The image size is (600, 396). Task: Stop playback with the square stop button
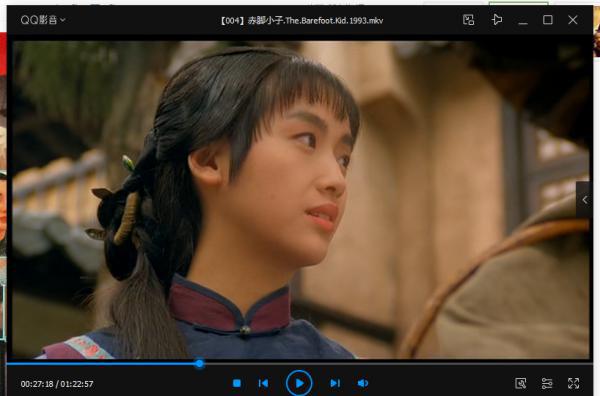(x=237, y=383)
